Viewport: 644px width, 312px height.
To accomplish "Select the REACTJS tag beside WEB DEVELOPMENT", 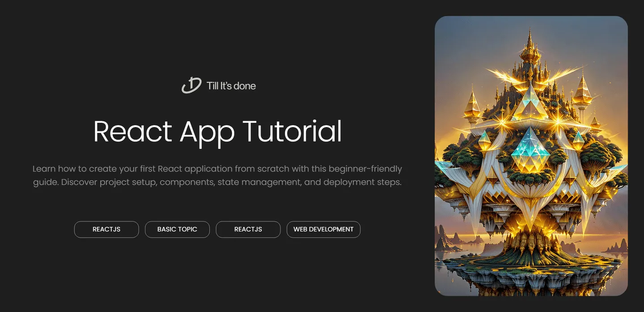I will click(248, 229).
